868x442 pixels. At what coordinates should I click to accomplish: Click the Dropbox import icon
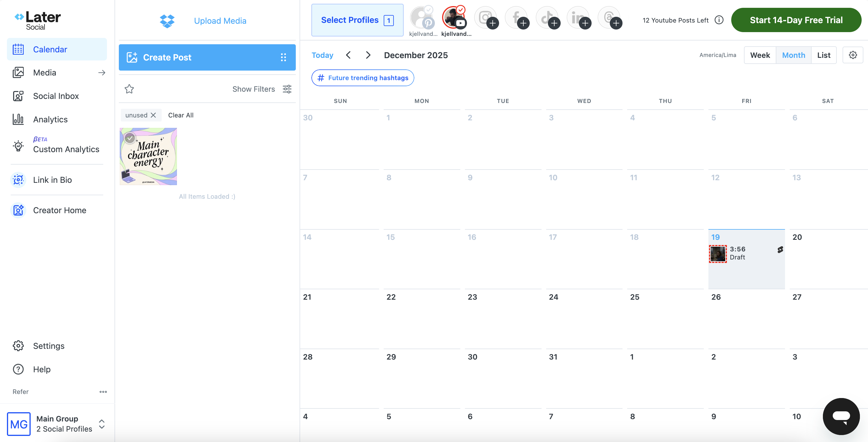[x=167, y=21]
